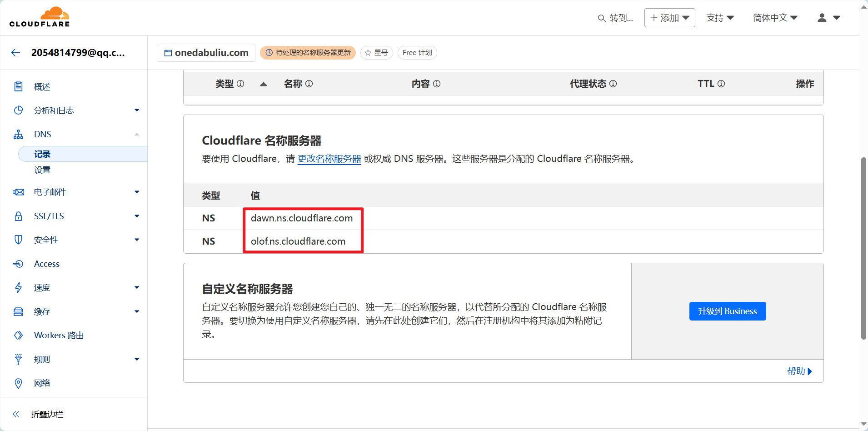Click the Free 计划 badge

417,53
